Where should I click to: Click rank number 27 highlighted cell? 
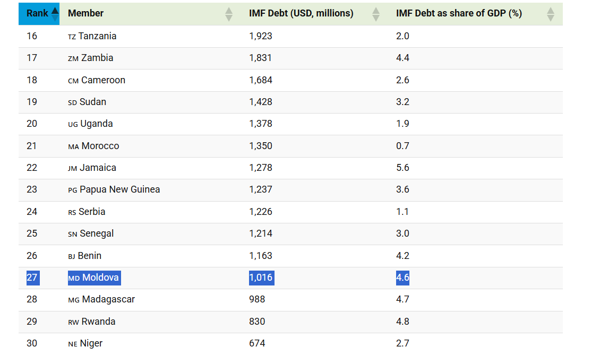tap(32, 278)
